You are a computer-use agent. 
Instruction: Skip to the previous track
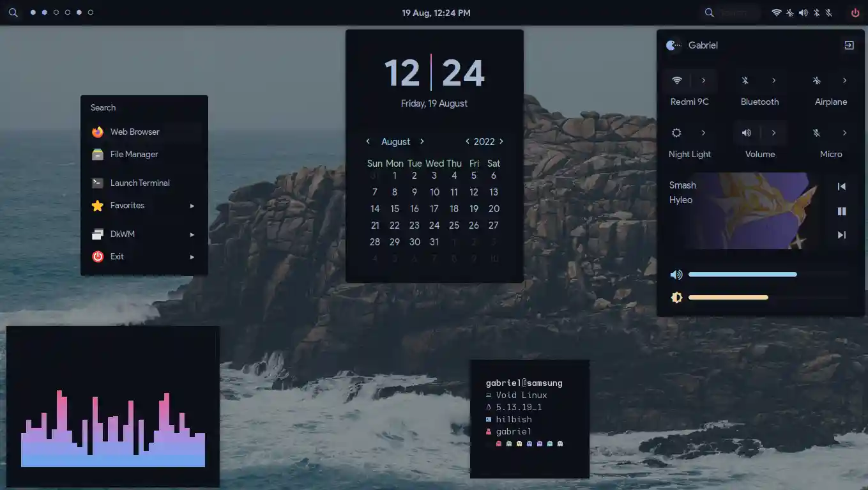point(842,187)
